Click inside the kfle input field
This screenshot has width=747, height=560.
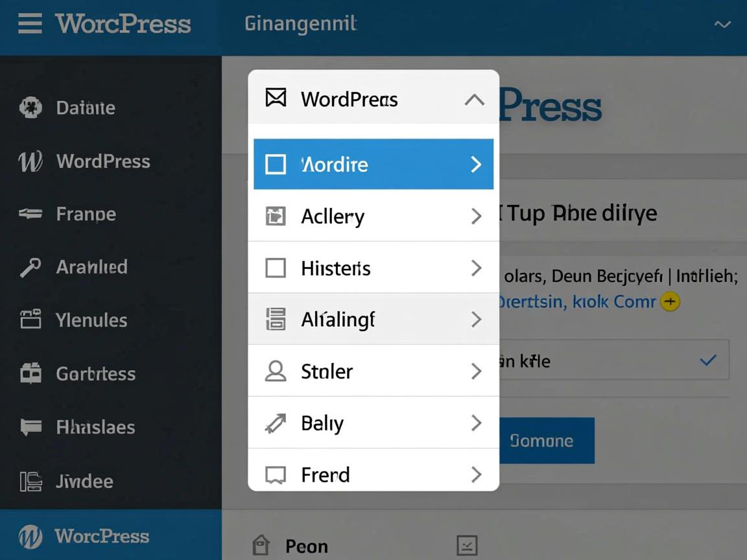pos(584,360)
